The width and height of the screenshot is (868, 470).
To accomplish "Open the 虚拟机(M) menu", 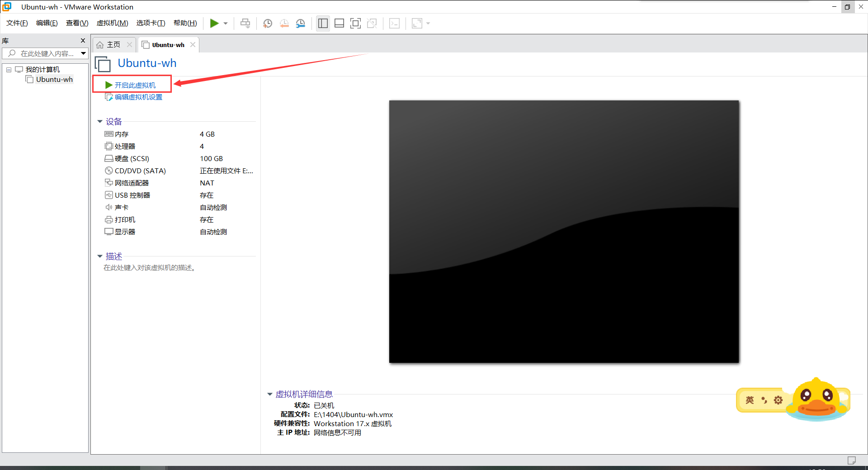I will coord(113,23).
